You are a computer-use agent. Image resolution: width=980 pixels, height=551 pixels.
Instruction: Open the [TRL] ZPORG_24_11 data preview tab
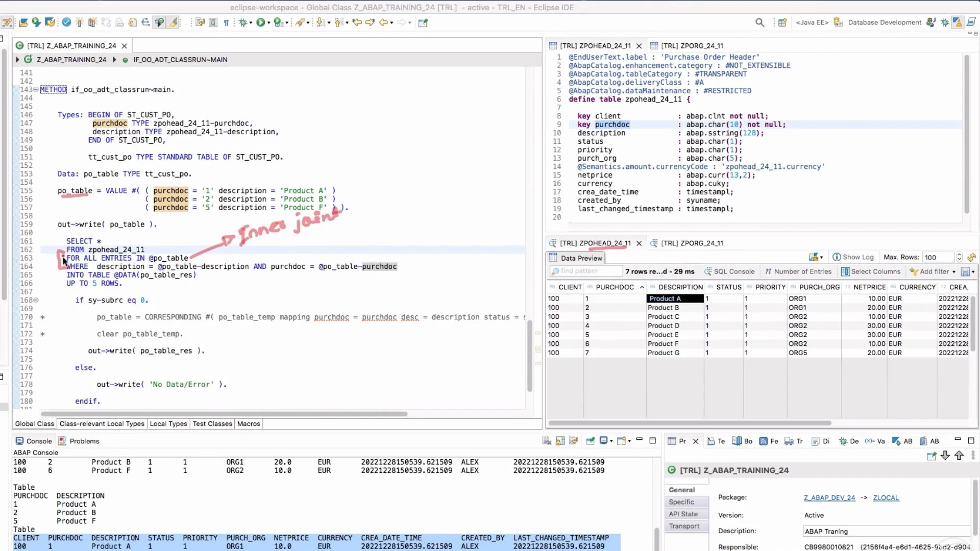point(687,243)
